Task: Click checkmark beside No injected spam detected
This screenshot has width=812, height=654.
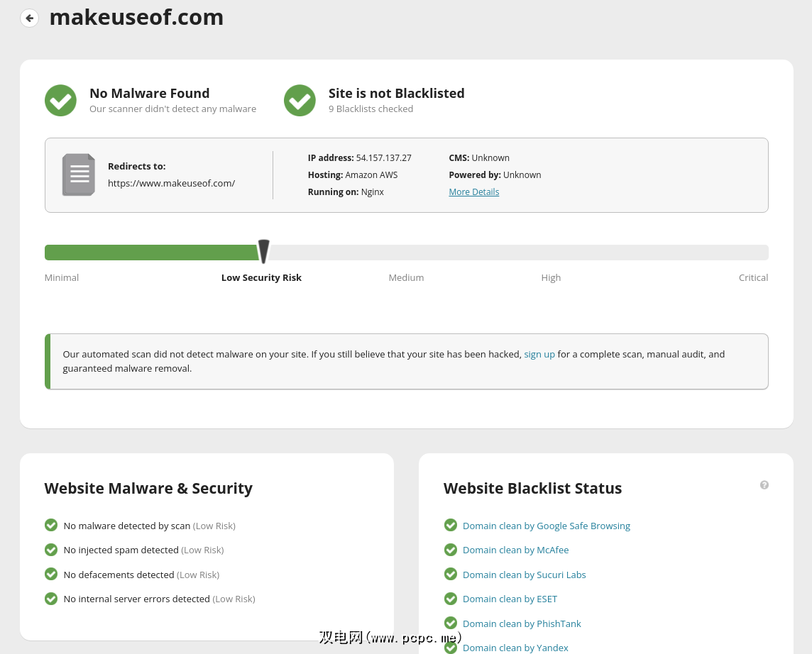Action: click(51, 550)
